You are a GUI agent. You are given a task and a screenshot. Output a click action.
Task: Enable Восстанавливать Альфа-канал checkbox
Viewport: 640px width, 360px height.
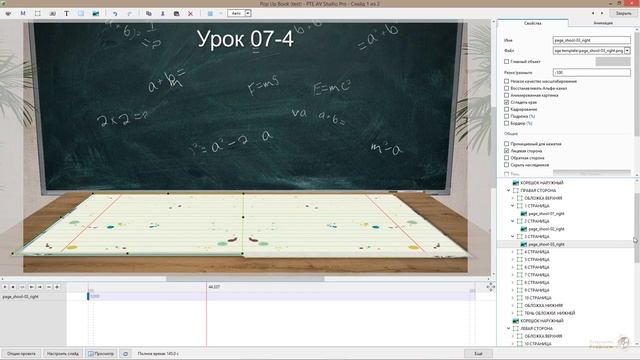coord(507,88)
